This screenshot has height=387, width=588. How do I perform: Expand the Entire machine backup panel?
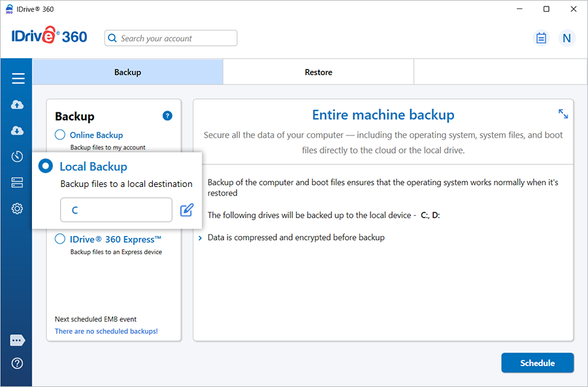point(563,114)
